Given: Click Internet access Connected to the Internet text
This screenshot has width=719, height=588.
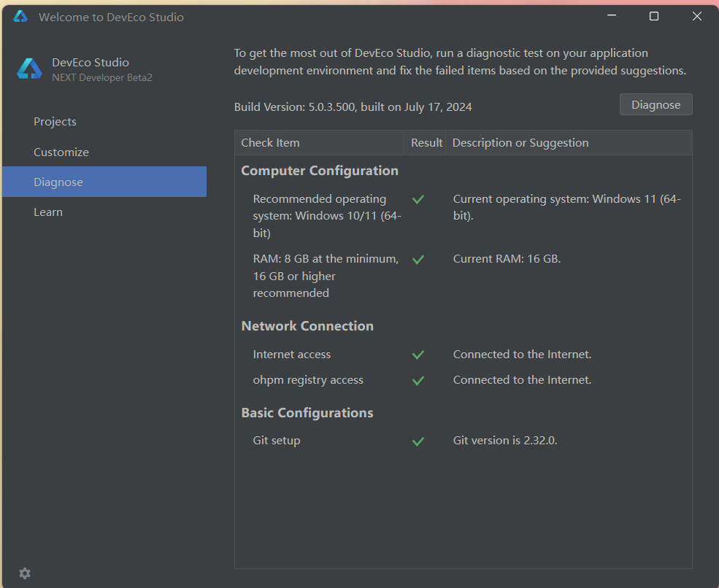Looking at the screenshot, I should click(x=522, y=355).
